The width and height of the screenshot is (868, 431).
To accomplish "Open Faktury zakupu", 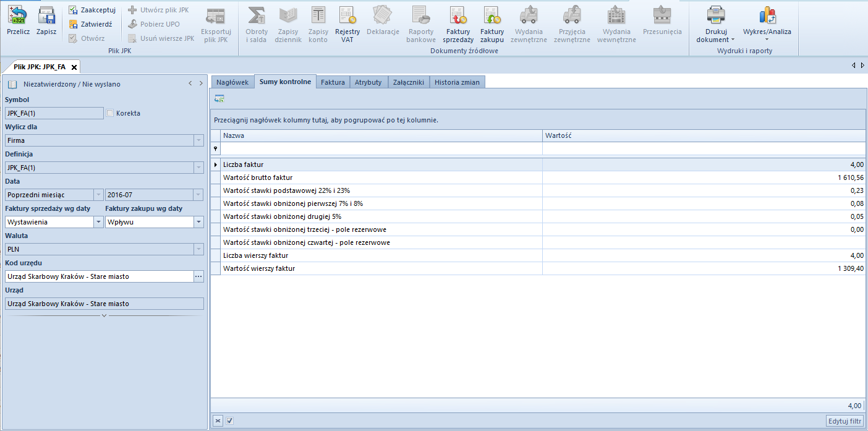I will pyautogui.click(x=492, y=25).
